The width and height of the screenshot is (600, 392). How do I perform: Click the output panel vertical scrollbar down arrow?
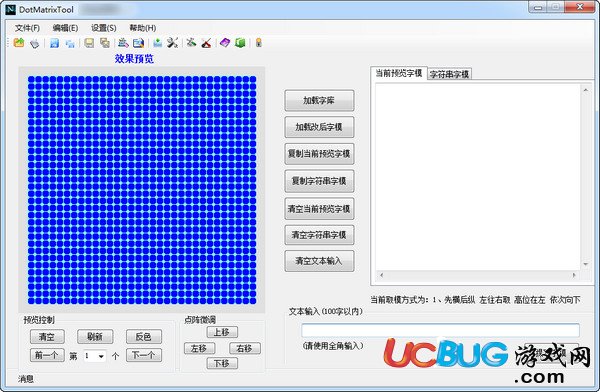(585, 264)
